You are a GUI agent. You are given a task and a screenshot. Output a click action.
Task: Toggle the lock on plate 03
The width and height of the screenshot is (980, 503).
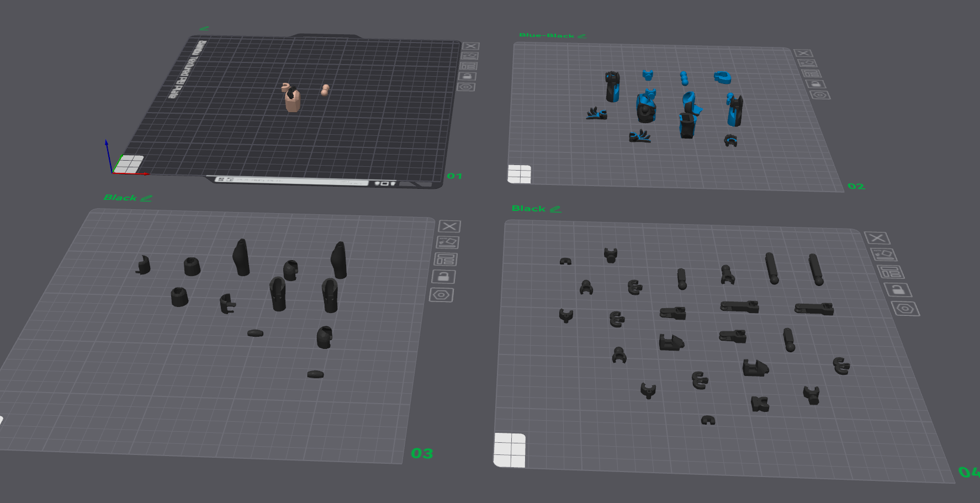[x=443, y=277]
